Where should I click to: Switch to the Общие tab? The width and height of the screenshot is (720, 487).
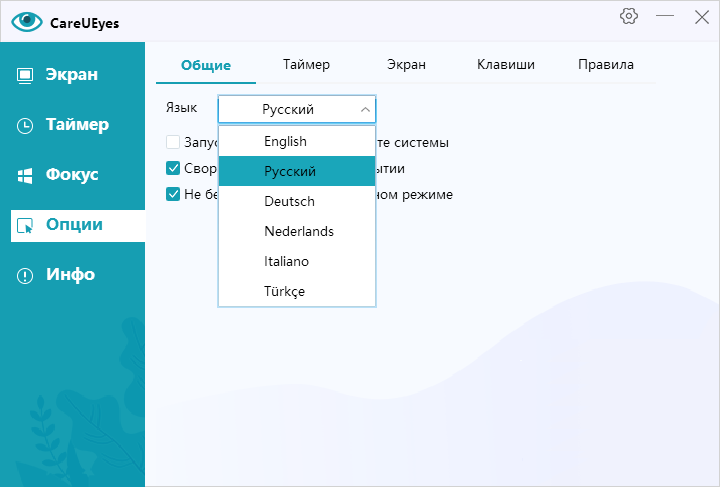pos(206,65)
